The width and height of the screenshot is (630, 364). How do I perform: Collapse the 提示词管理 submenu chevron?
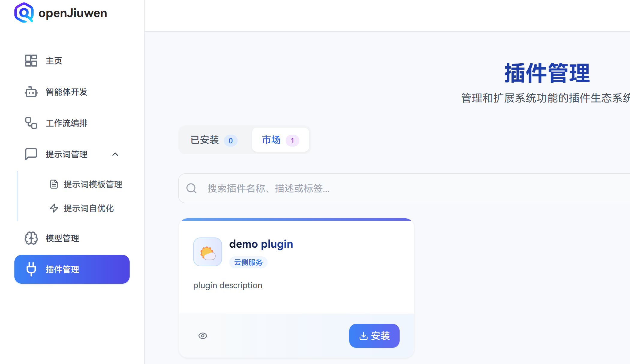(115, 154)
